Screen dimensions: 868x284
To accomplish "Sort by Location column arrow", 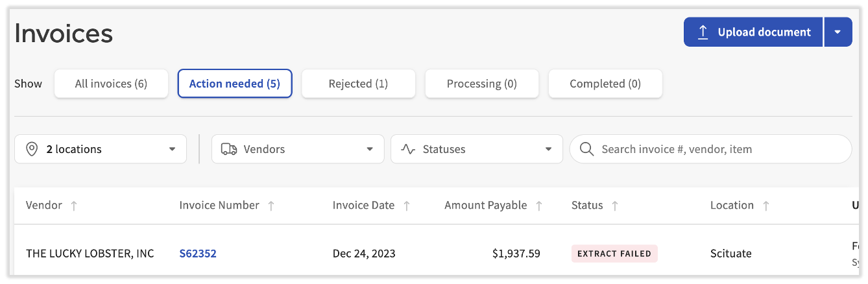I will tap(766, 206).
